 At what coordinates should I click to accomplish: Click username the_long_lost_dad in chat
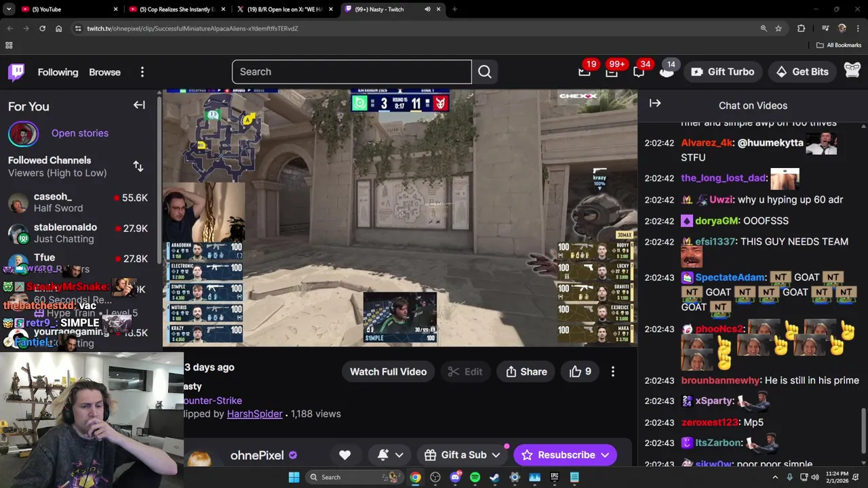pos(723,178)
